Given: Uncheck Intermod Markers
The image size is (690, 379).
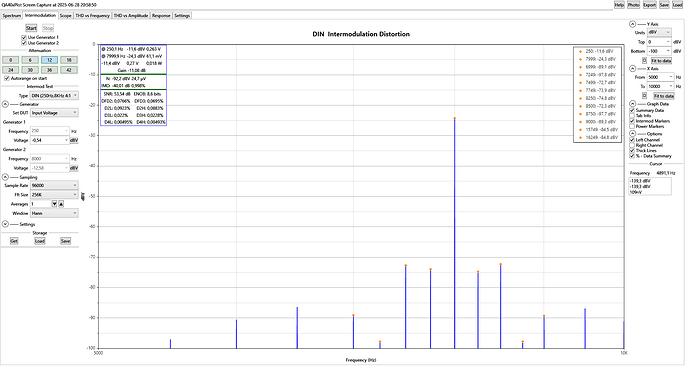Looking at the screenshot, I should [x=632, y=121].
